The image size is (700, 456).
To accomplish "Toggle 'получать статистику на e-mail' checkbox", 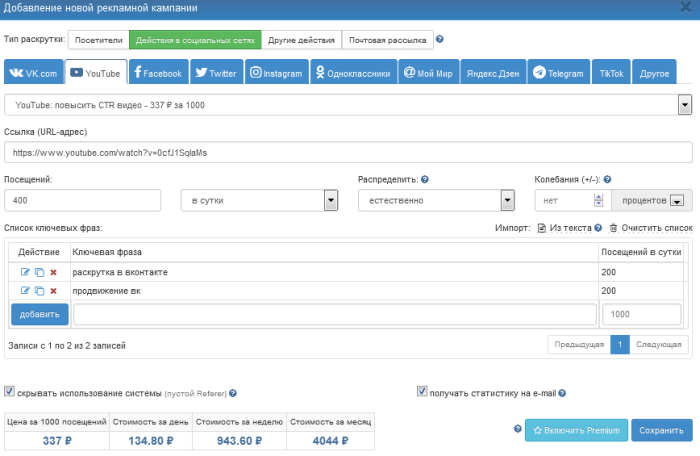I will point(422,392).
